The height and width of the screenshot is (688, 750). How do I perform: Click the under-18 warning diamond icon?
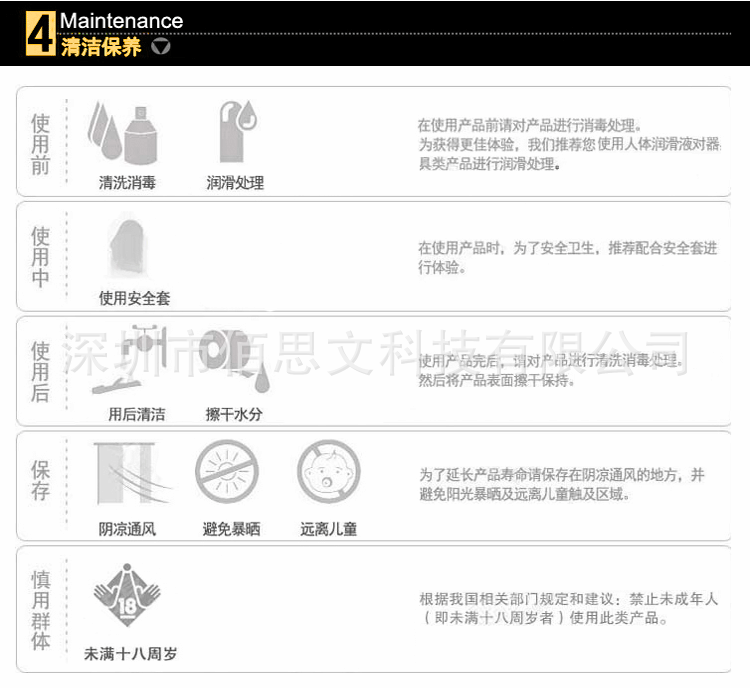[127, 595]
